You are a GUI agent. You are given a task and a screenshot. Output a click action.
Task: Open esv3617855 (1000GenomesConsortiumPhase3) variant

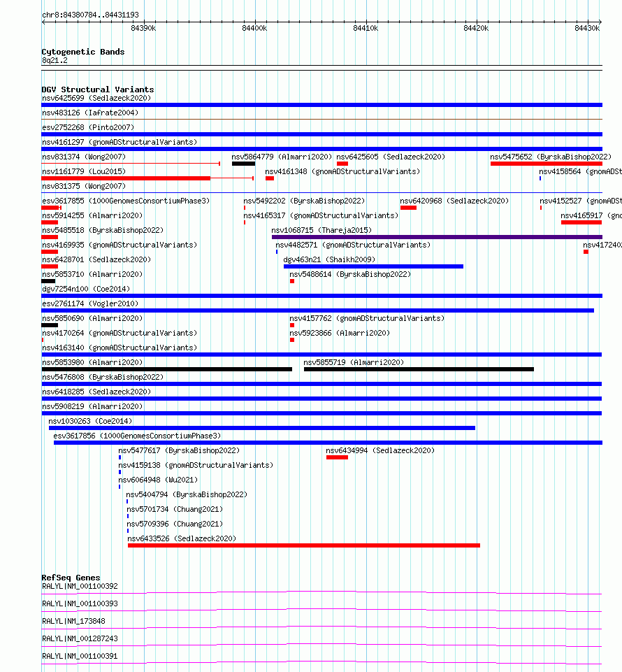(x=126, y=201)
